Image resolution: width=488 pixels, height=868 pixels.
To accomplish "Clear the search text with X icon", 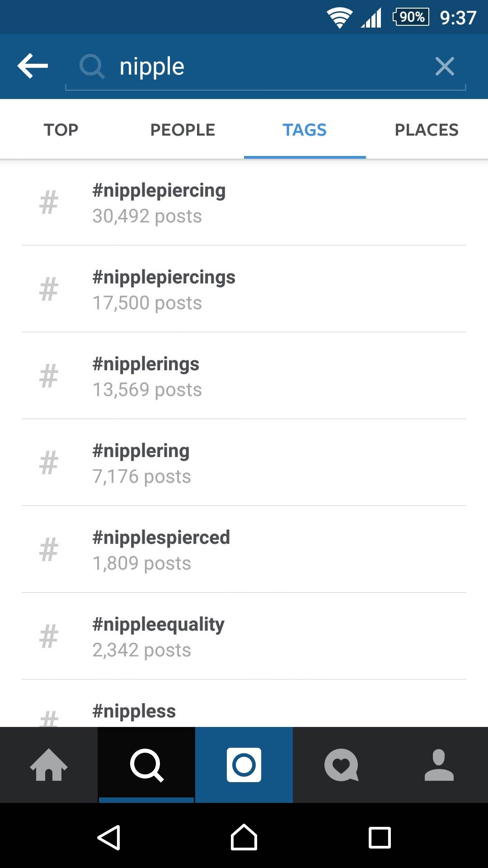I will 445,66.
